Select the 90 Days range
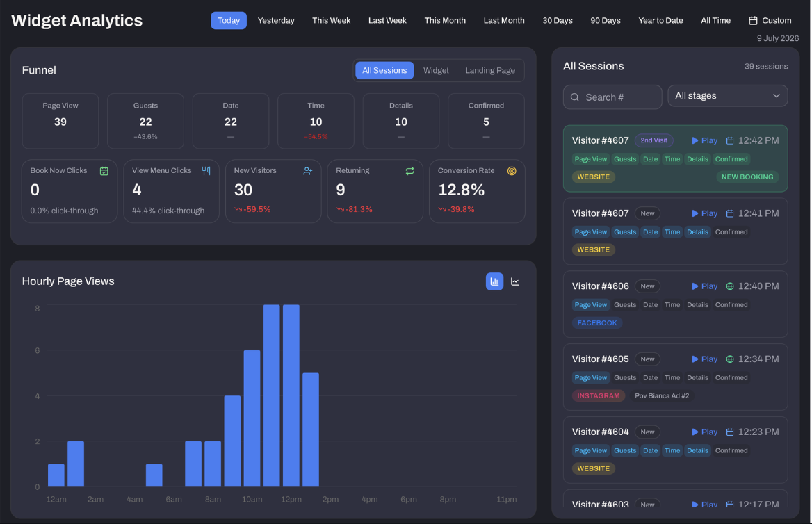 tap(606, 21)
